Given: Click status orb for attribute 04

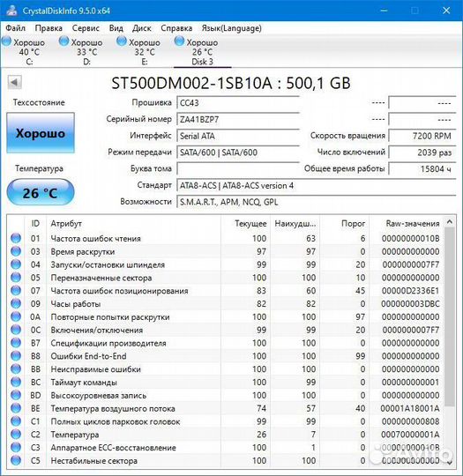Looking at the screenshot, I should pyautogui.click(x=16, y=264).
